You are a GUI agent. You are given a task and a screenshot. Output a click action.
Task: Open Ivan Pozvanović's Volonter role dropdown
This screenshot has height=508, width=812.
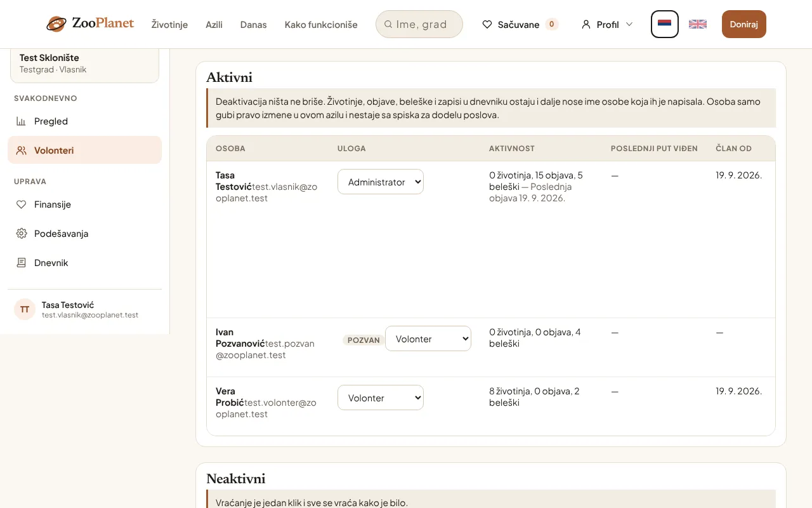428,338
